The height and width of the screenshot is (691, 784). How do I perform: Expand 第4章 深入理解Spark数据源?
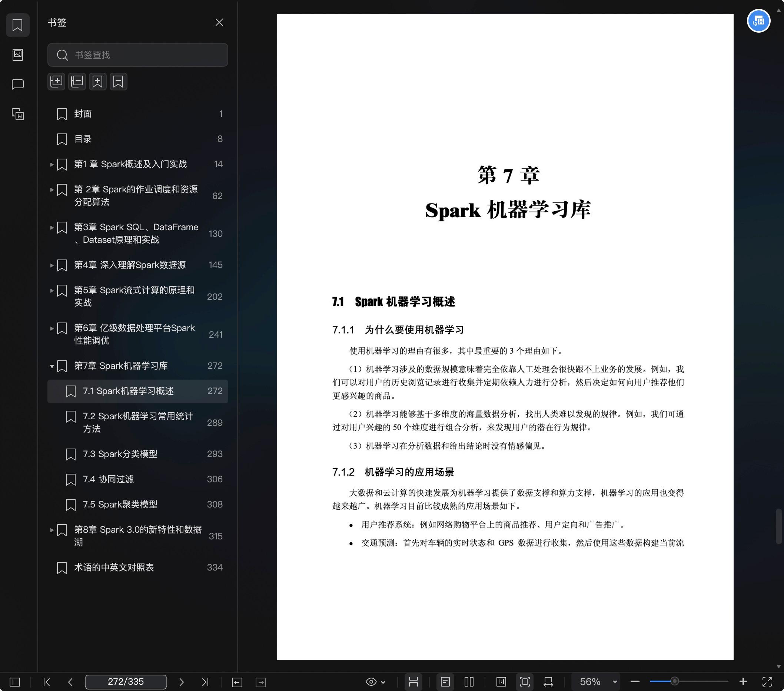[52, 265]
